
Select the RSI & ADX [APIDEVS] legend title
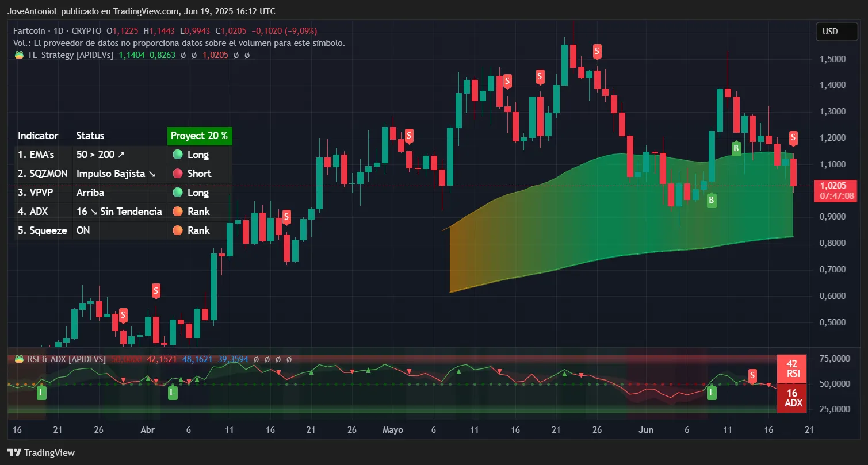coord(65,359)
